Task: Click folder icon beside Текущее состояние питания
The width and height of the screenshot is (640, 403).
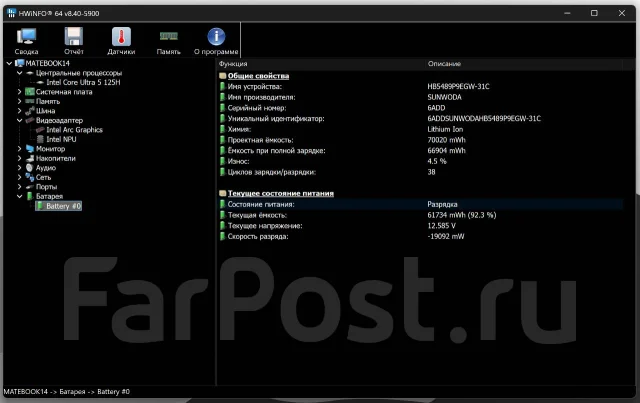Action: (222, 194)
